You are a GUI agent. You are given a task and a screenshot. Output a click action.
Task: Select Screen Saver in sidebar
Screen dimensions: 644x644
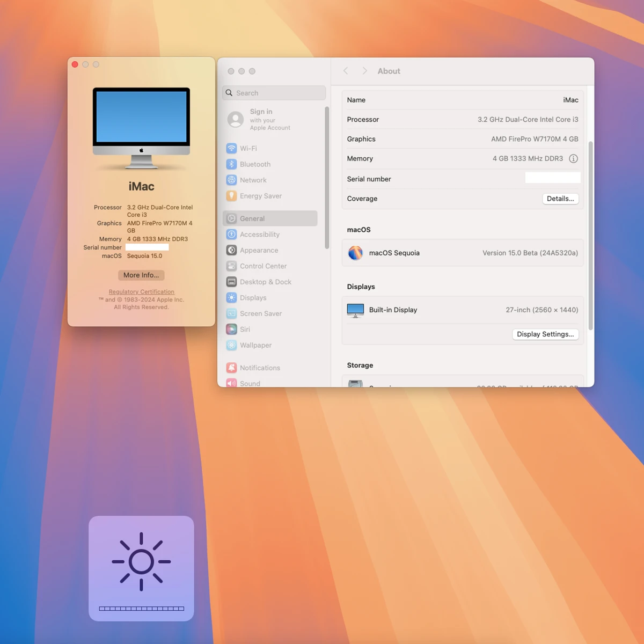(270, 313)
